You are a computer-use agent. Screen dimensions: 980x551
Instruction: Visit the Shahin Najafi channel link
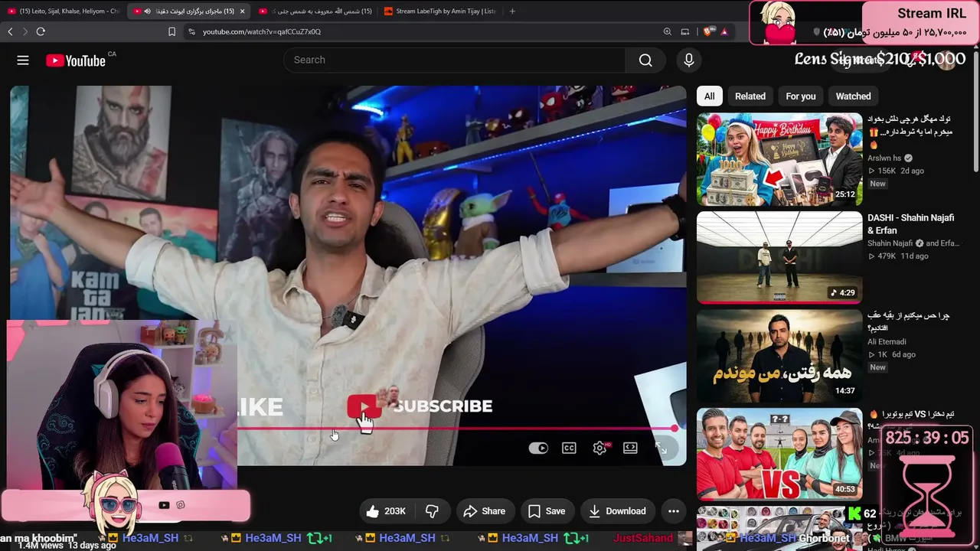(890, 244)
